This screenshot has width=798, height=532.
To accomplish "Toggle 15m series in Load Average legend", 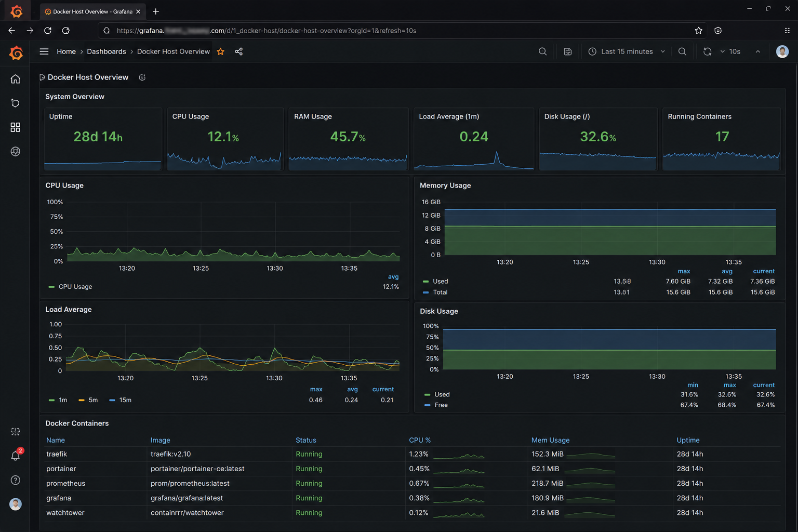I will pos(121,400).
